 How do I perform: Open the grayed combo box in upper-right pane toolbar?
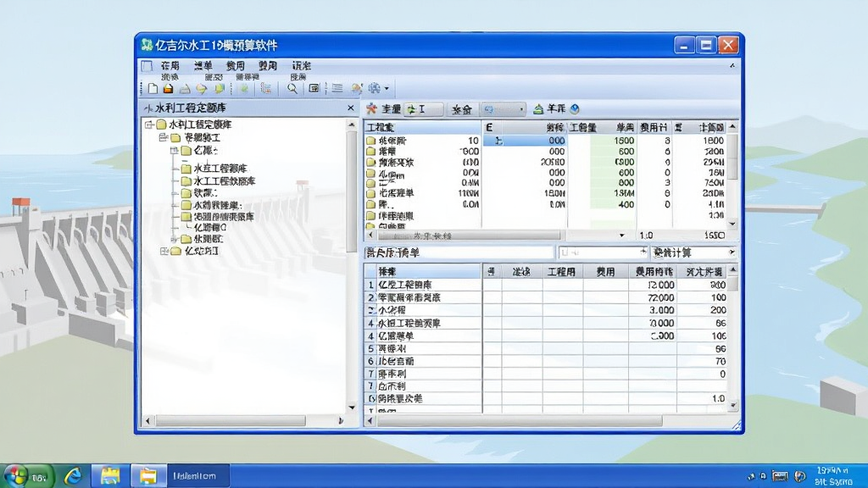pyautogui.click(x=504, y=109)
